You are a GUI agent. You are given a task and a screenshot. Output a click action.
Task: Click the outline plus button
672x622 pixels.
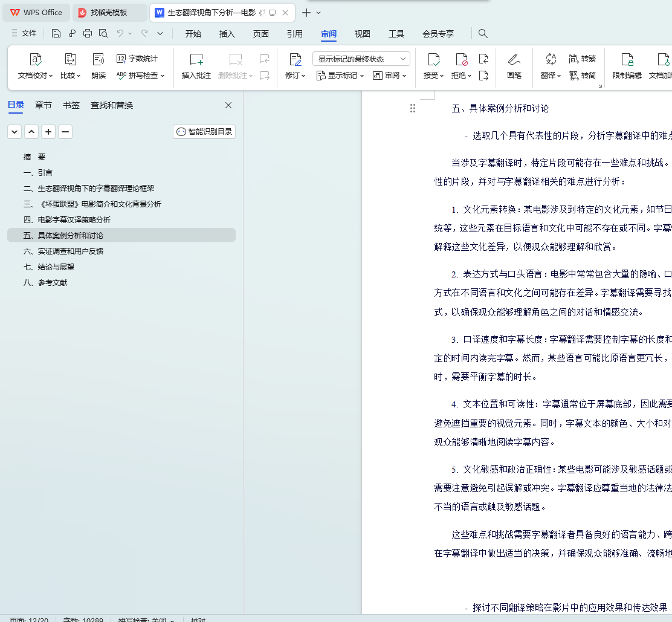48,132
